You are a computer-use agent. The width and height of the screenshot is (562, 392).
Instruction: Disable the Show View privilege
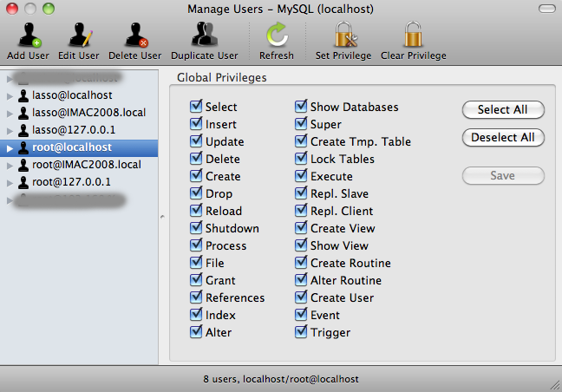pyautogui.click(x=301, y=245)
